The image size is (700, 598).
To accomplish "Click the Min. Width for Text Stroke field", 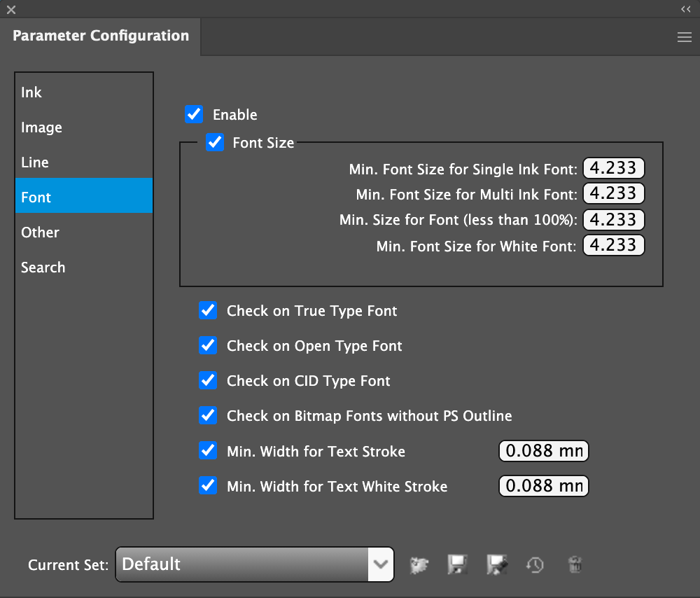I will point(543,452).
